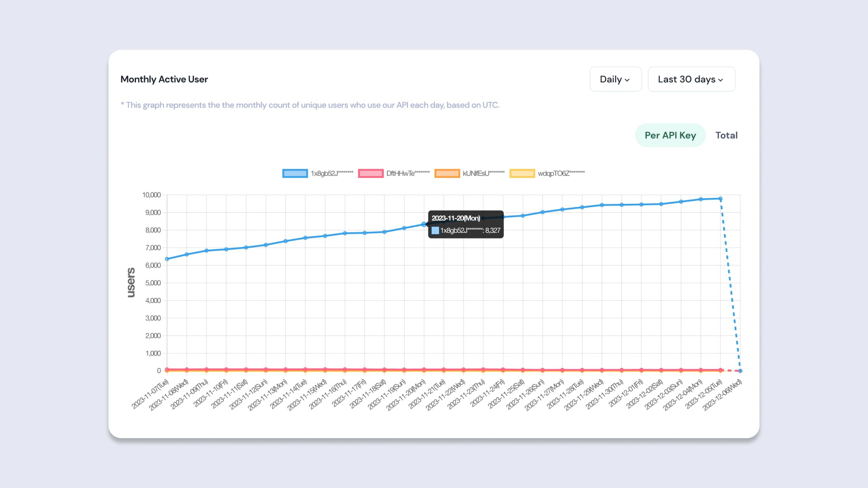The height and width of the screenshot is (488, 868).
Task: Click the tooltip showing 8,327 users
Action: point(466,224)
